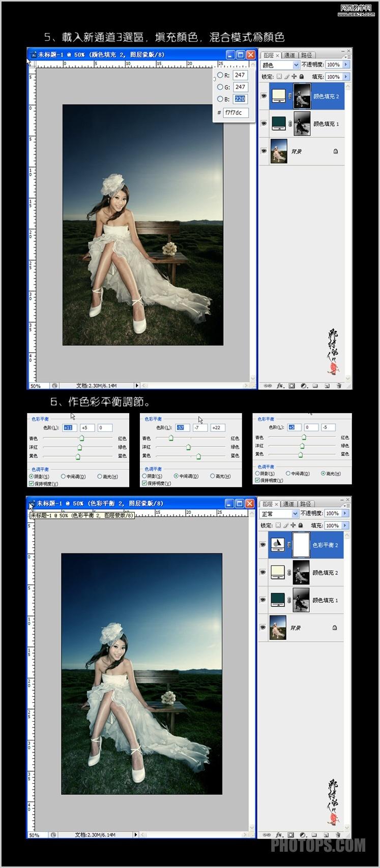Viewport: 380px width, 868px height.
Task: Select 阴影 radio in +11 color balance dialog
Action: [x=32, y=477]
